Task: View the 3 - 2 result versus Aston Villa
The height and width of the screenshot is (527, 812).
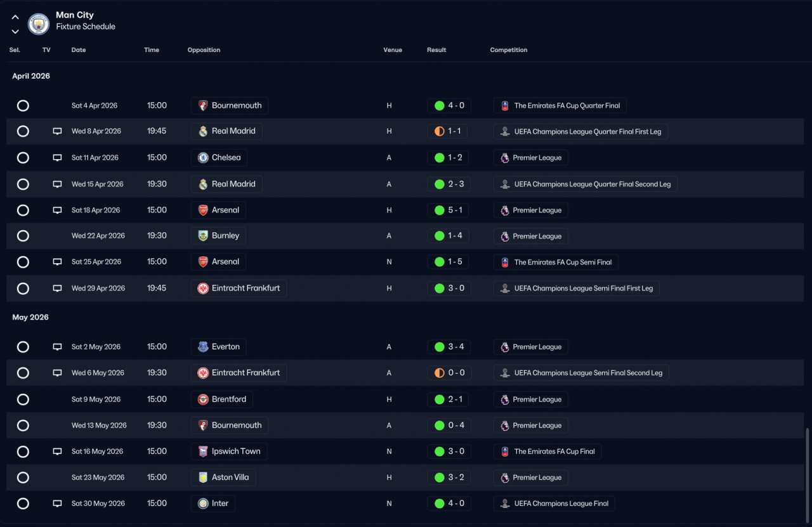Action: click(x=449, y=478)
